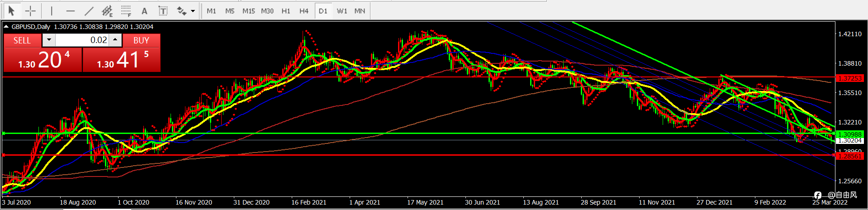Collapse the one-click trading panel triangle
This screenshot has height=210, width=868.
pos(6,27)
